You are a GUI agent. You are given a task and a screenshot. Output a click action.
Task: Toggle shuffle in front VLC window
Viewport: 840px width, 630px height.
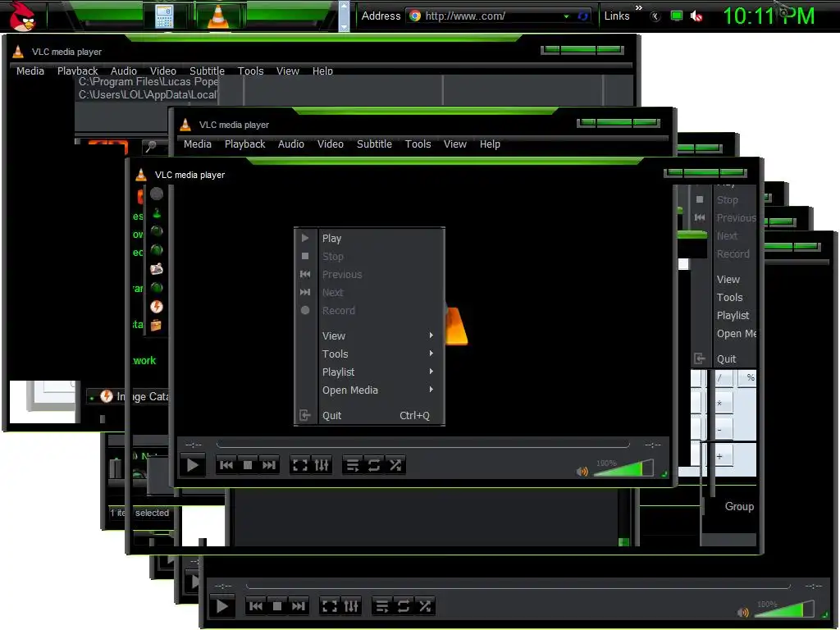coord(395,465)
